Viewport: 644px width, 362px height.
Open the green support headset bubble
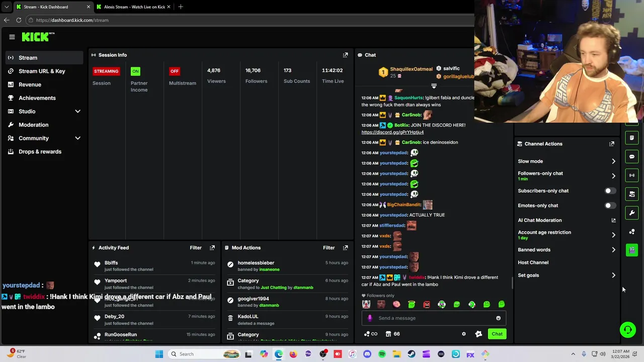[627, 330]
